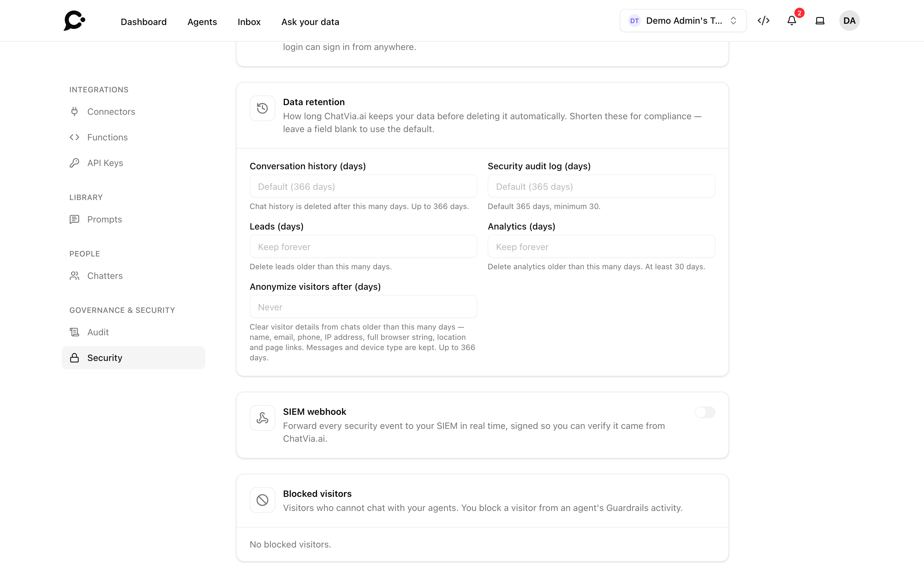This screenshot has width=924, height=577.
Task: Enable the SIEM webhook toggle
Action: pyautogui.click(x=705, y=412)
